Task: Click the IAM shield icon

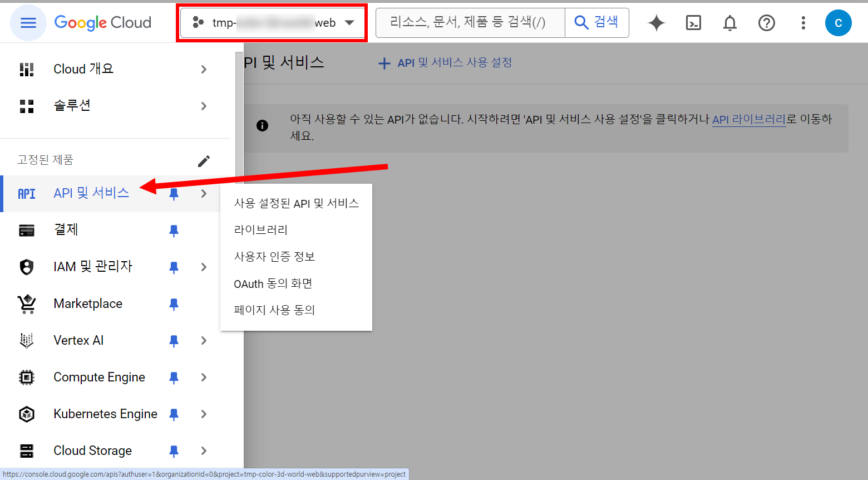Action: (x=27, y=267)
